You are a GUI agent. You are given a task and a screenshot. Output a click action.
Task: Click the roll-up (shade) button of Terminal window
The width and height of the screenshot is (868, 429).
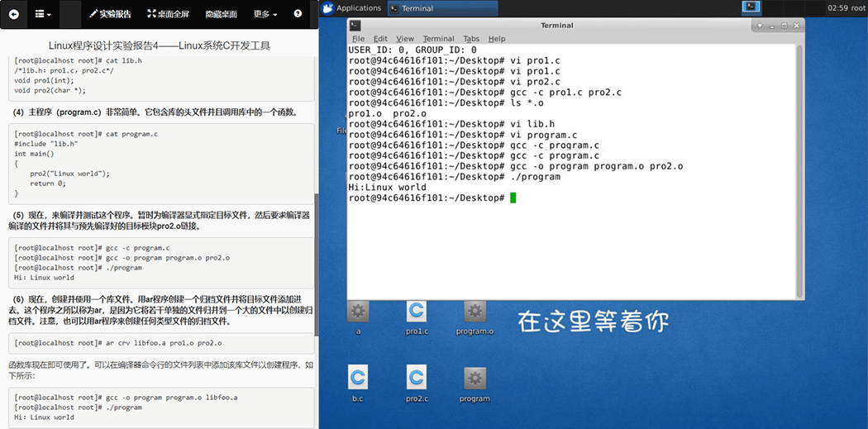[x=760, y=26]
